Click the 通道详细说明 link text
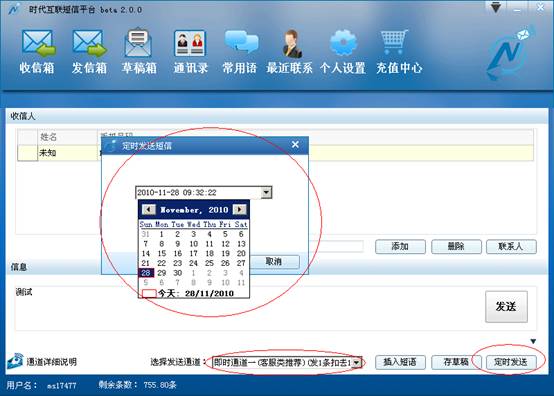The image size is (554, 396). (52, 362)
